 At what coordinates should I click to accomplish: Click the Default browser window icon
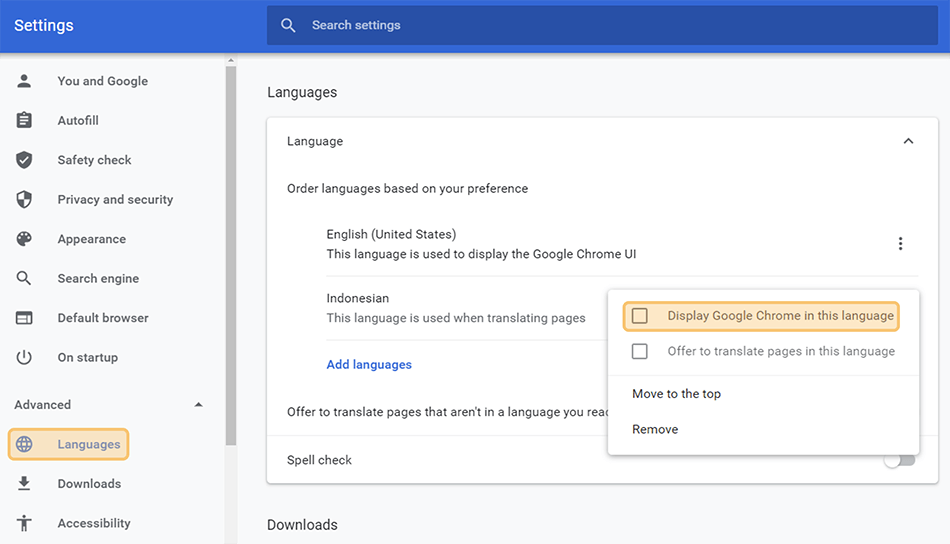(24, 318)
